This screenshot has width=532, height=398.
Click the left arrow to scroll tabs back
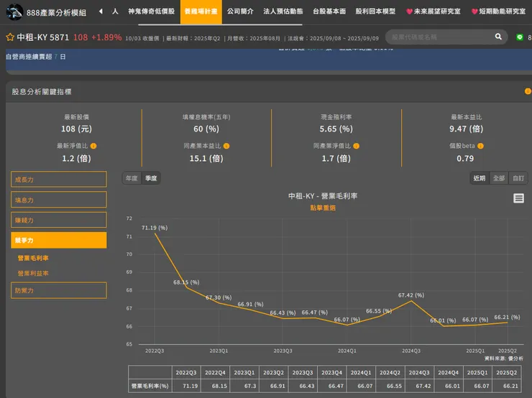point(101,11)
